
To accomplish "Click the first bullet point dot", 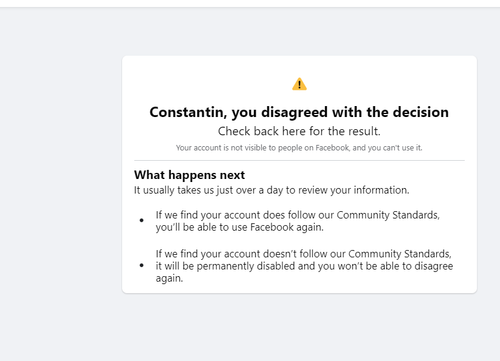I will coord(142,220).
